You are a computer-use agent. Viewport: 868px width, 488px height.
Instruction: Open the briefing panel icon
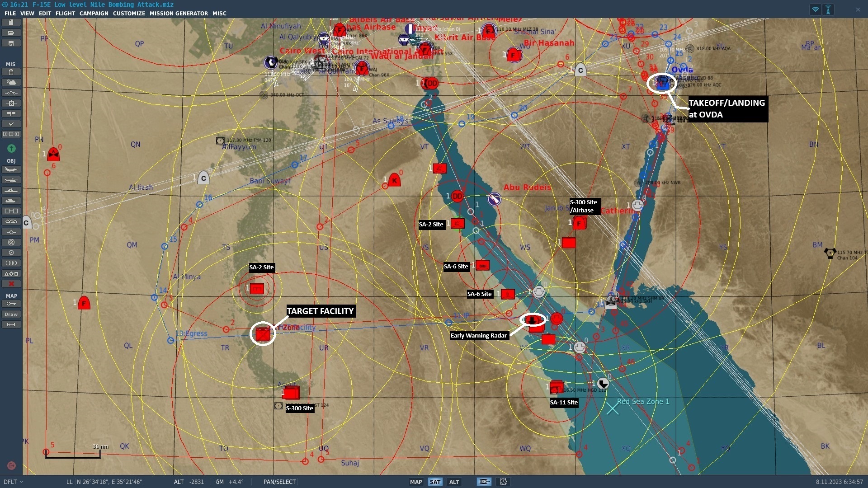(11, 72)
